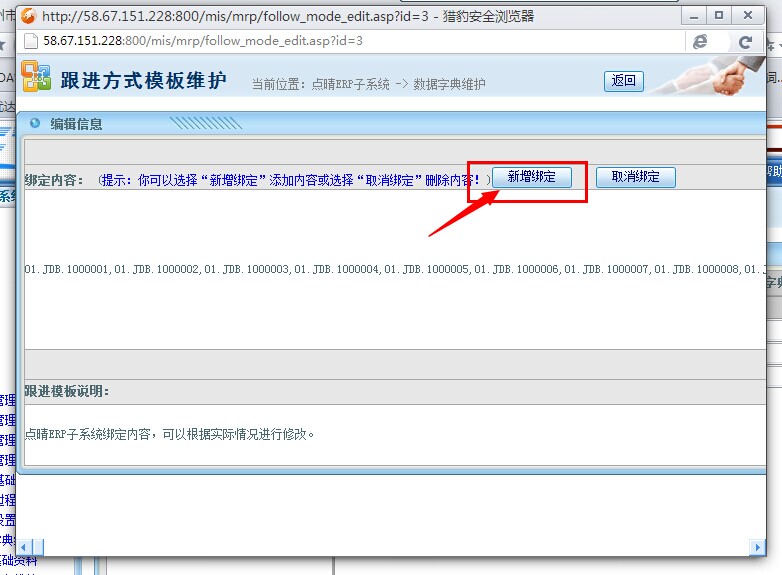The image size is (782, 575).
Task: Click the 跟进模板说明 label
Action: (x=67, y=391)
